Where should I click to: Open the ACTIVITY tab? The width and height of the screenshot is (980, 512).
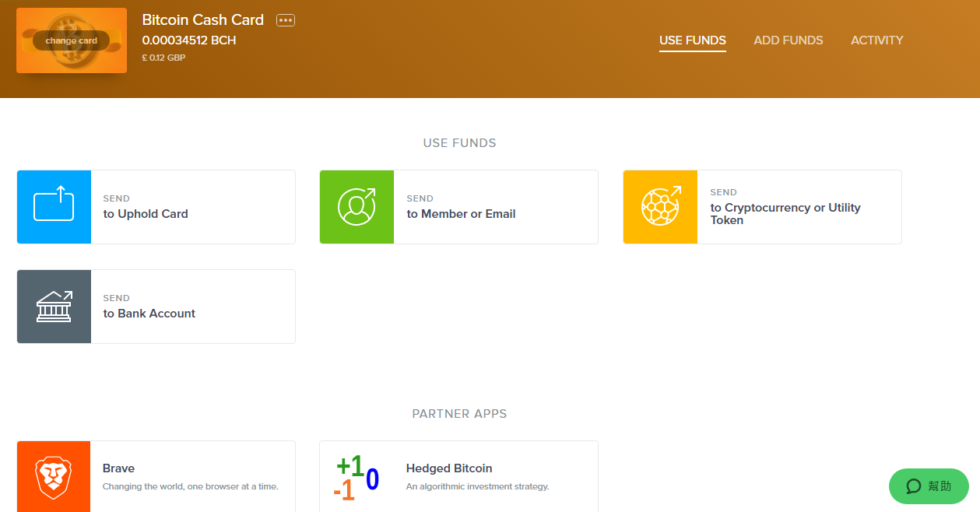click(877, 40)
